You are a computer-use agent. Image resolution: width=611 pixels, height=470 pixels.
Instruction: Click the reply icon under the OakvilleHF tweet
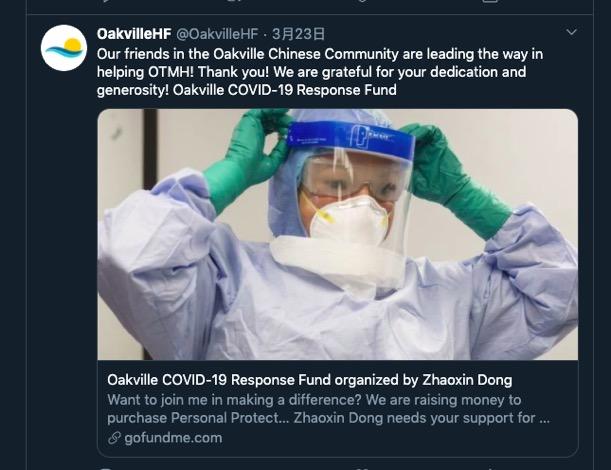click(x=104, y=468)
